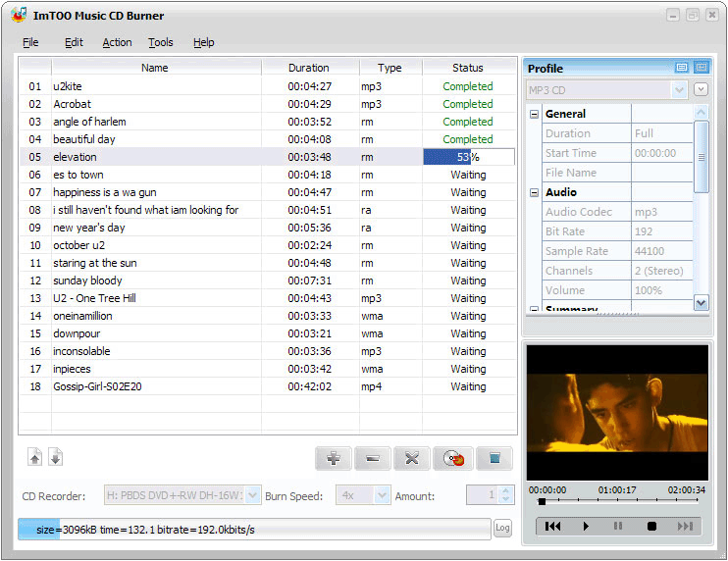Viewport: 728px width, 561px height.
Task: Collapse the Audio section
Action: 535,192
